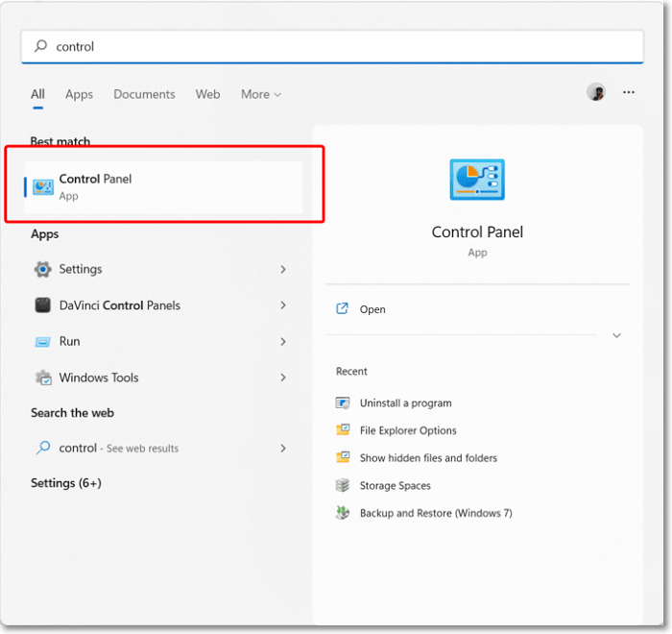672x634 pixels.
Task: Open the three-dot options menu
Action: point(629,92)
